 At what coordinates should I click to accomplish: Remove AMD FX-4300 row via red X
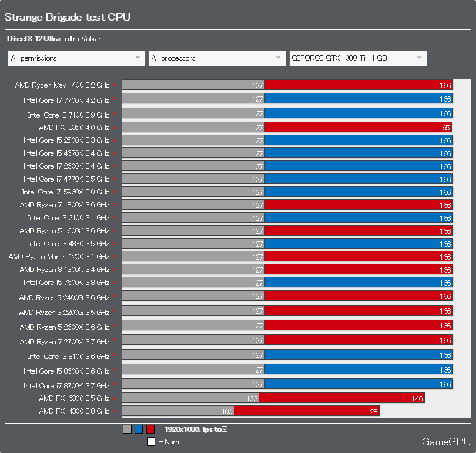coord(115,411)
